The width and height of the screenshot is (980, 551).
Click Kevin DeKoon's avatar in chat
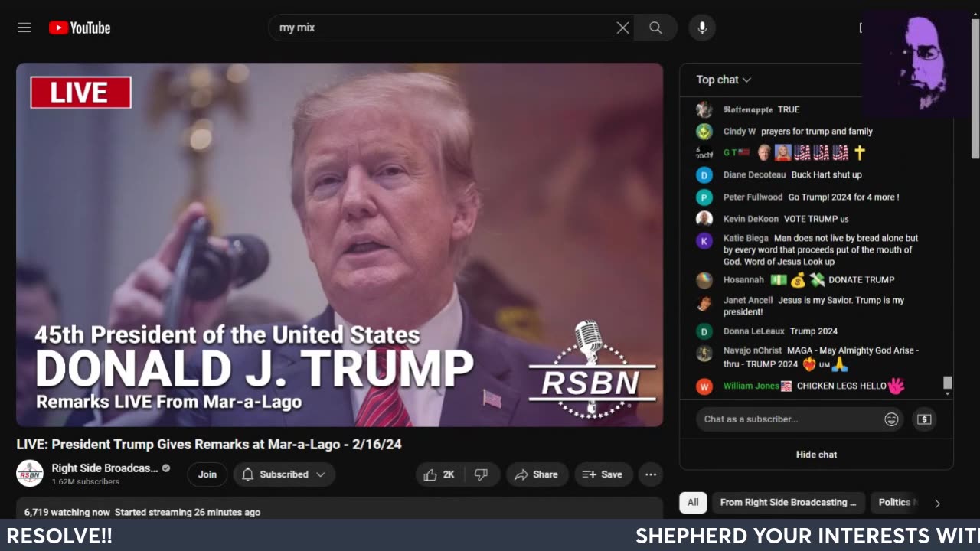(704, 219)
